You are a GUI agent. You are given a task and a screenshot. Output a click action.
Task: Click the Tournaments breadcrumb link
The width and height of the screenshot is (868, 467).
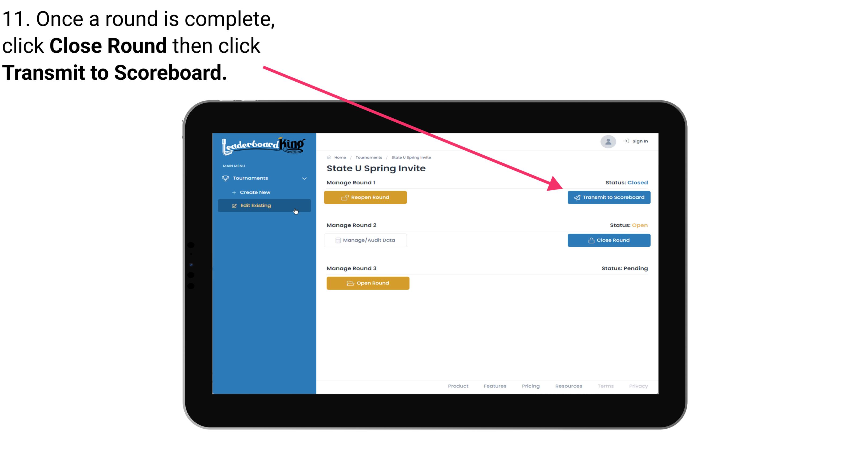point(368,157)
